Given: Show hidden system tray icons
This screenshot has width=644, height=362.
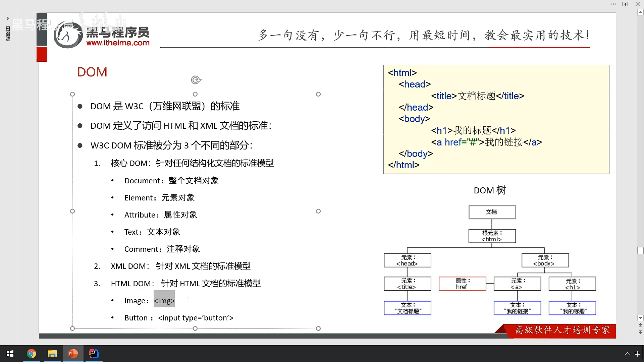Looking at the screenshot, I should pos(627,354).
